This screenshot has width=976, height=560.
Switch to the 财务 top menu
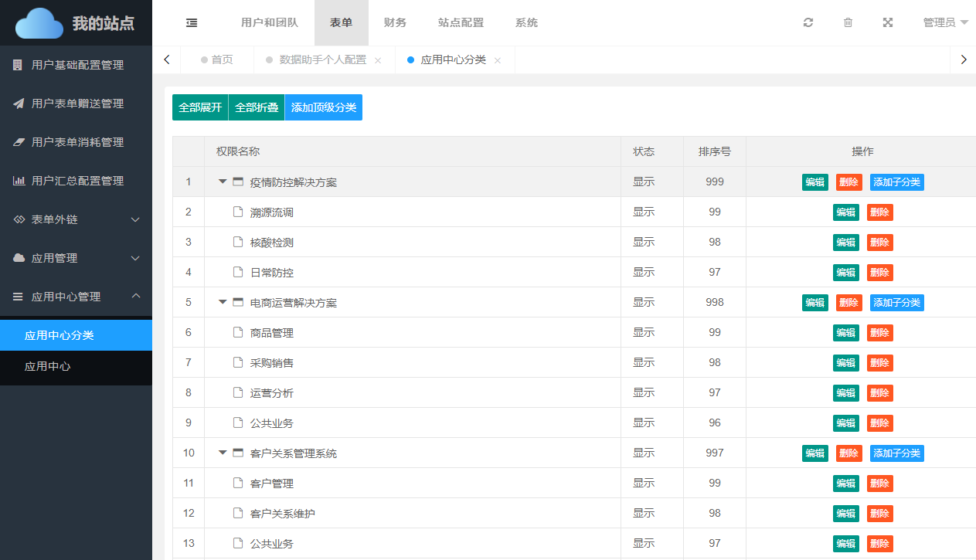coord(395,23)
